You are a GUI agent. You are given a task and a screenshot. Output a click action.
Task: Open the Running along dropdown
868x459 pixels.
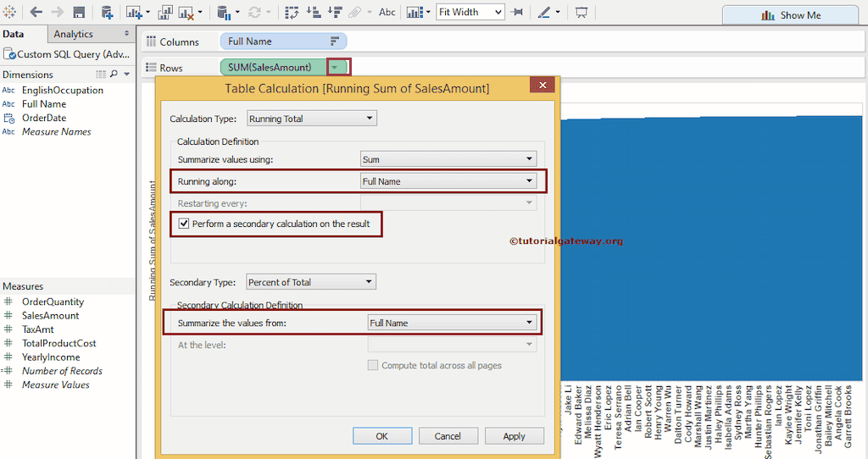pos(448,181)
